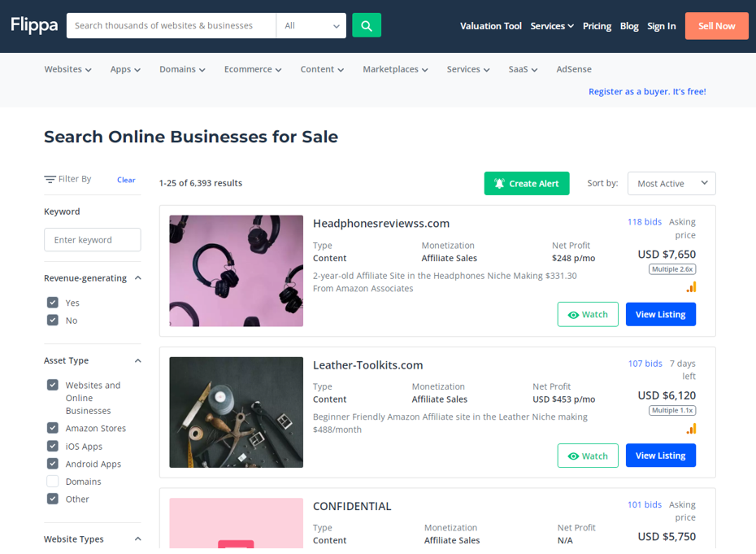Open the Content category menu
Viewport: 756px width, 554px height.
(x=322, y=69)
